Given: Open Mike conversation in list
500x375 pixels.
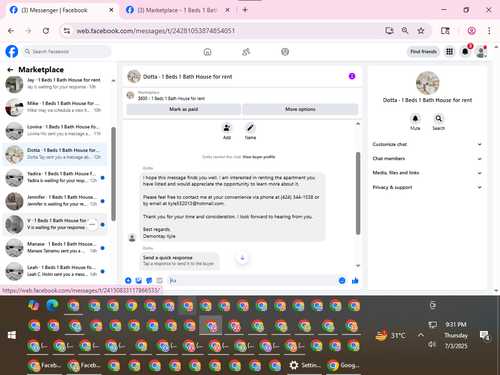Looking at the screenshot, I should [x=55, y=107].
